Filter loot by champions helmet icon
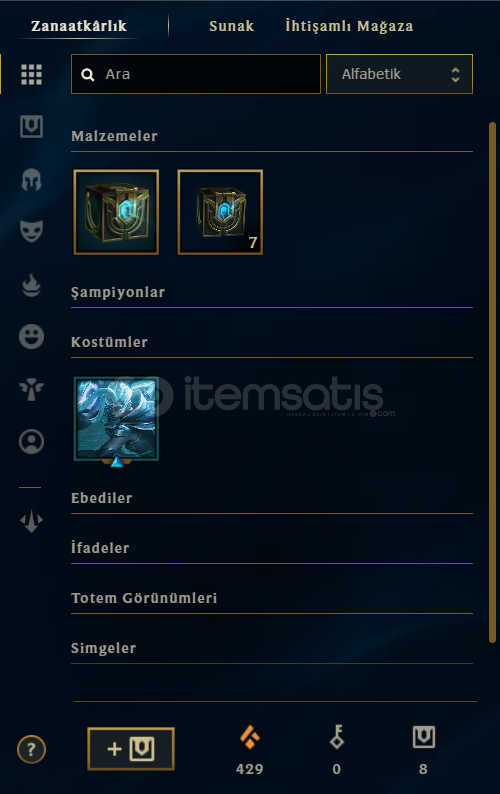 tap(31, 179)
